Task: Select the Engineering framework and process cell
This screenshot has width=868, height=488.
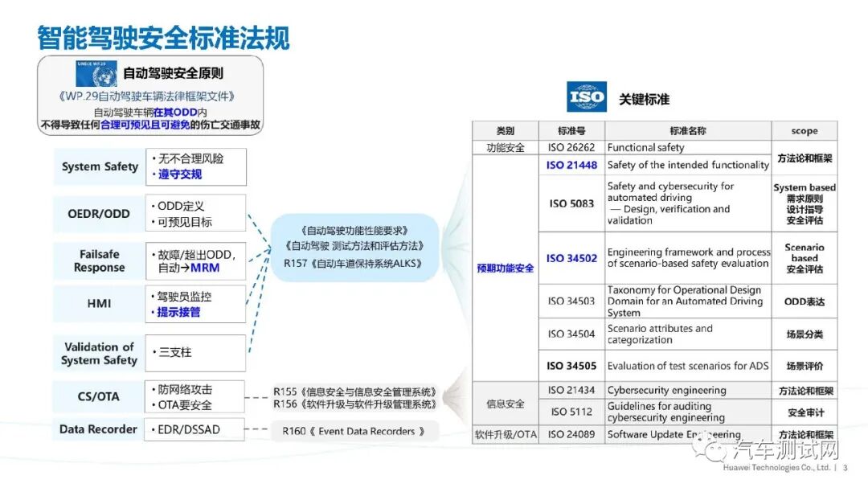Action: click(x=688, y=258)
